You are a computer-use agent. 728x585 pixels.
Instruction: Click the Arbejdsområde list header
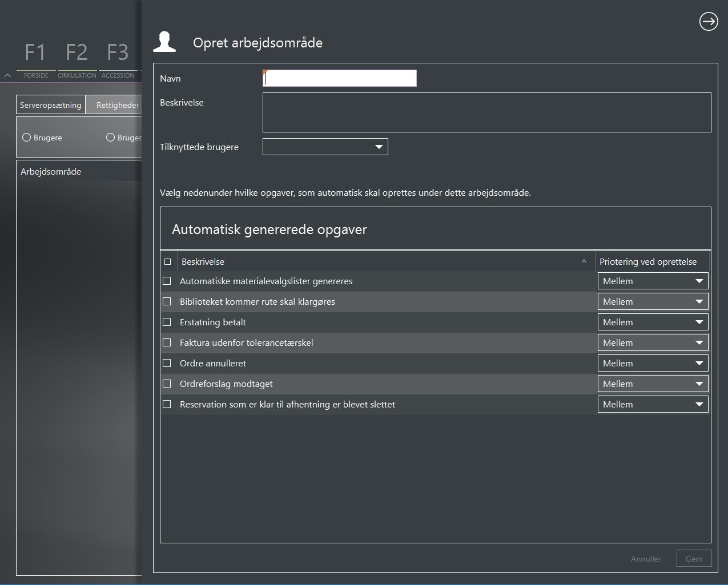pos(51,171)
